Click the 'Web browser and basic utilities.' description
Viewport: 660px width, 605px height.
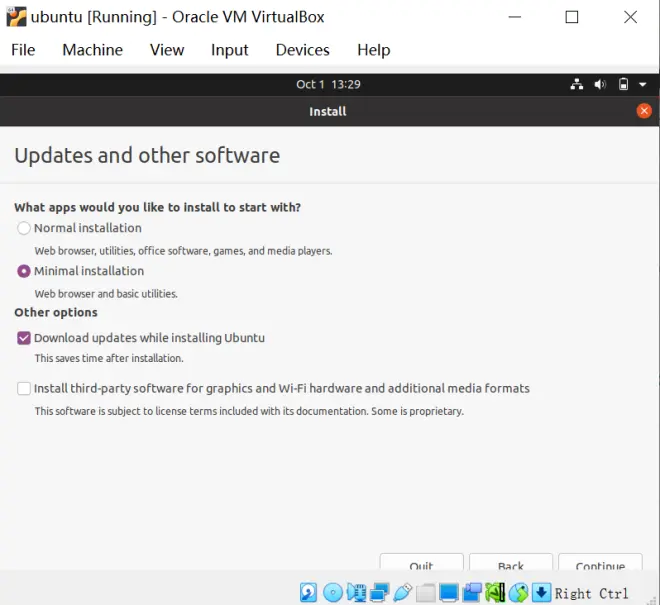(106, 293)
